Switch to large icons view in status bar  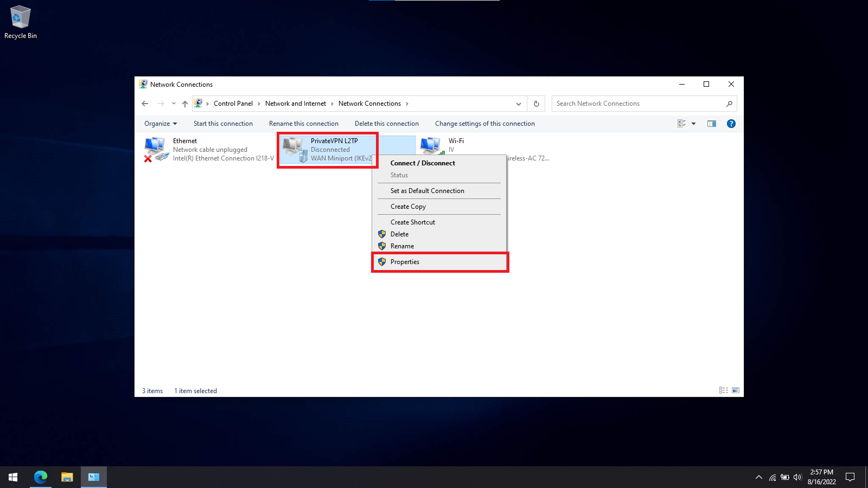click(736, 390)
